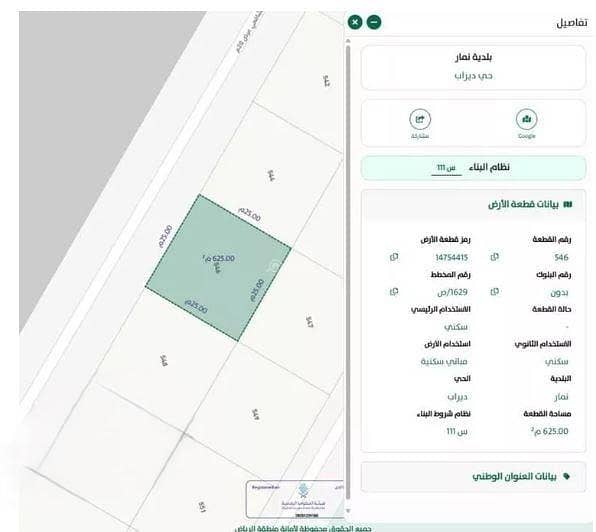The height and width of the screenshot is (532, 596).
Task: Click the نظام البناء banner
Action: [x=473, y=168]
